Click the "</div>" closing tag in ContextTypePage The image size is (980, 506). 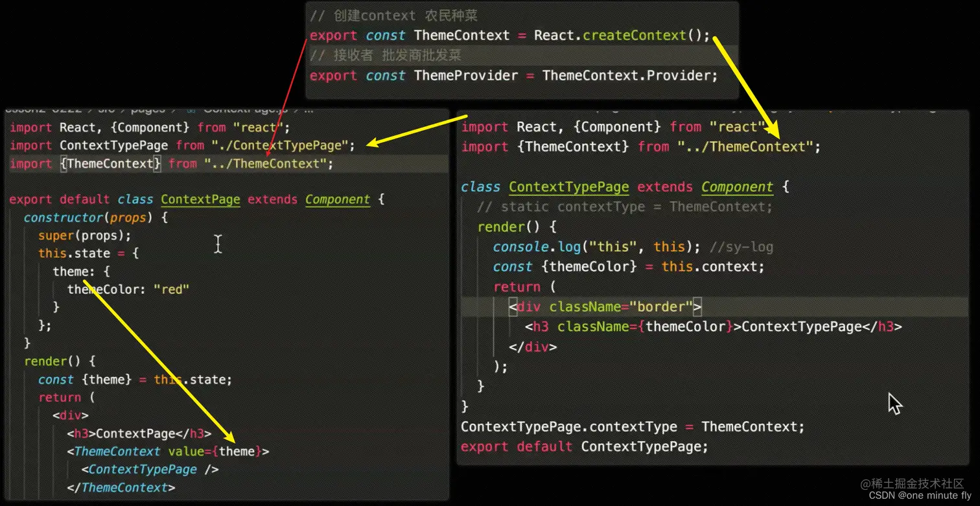tap(533, 347)
